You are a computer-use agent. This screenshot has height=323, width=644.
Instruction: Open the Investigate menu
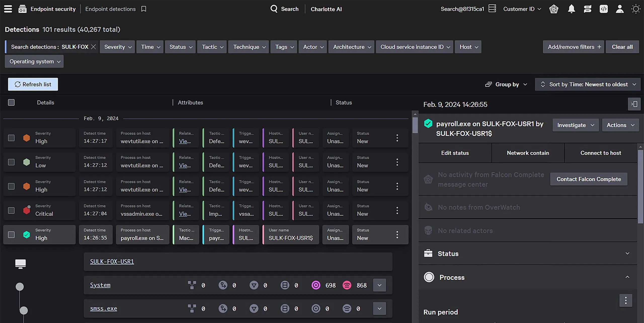click(x=576, y=125)
